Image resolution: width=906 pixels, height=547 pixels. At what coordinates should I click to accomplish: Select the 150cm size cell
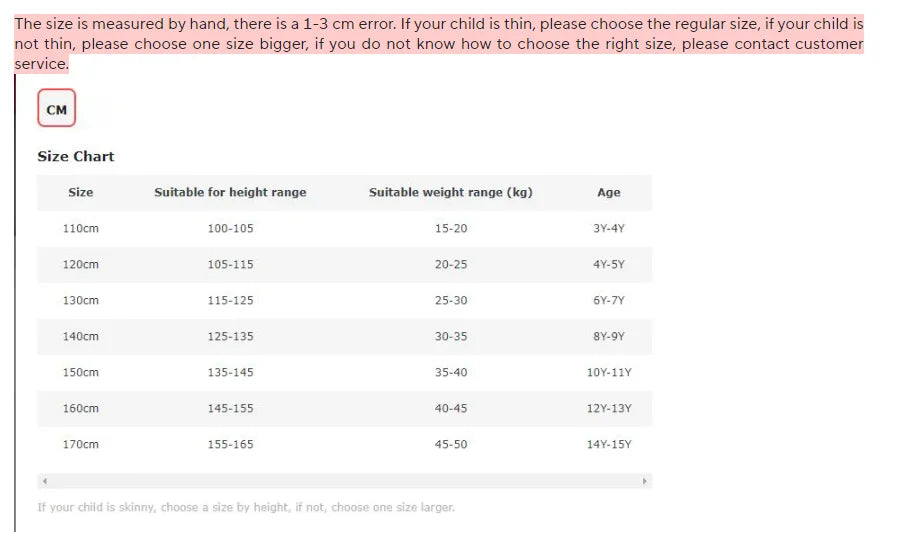click(81, 372)
